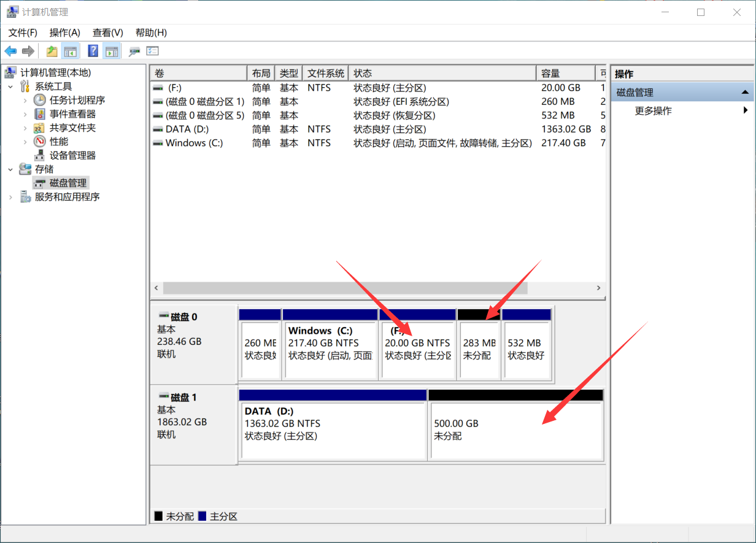Screen dimensions: 756x543
Task: Select the Windows (C:) volume row
Action: point(378,143)
